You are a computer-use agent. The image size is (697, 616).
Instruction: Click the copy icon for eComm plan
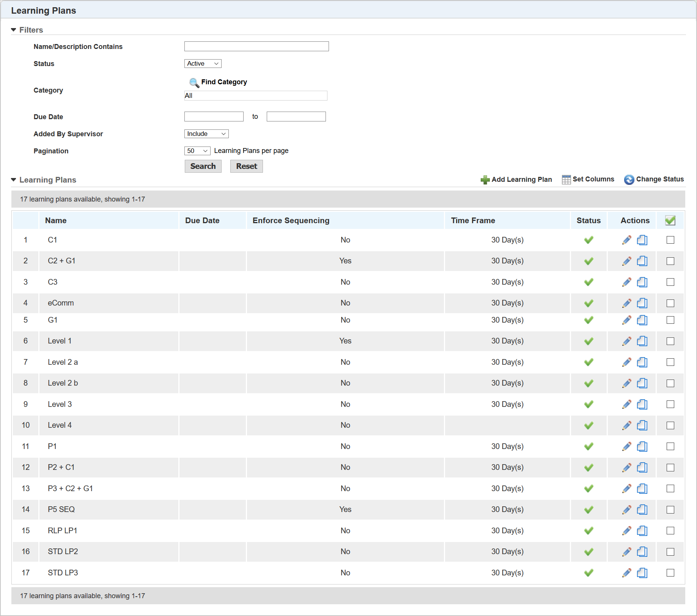point(642,303)
